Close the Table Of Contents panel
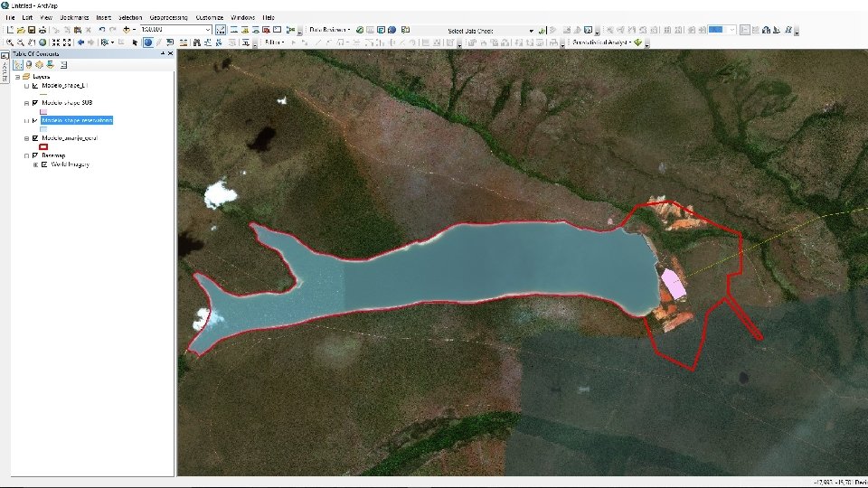The width and height of the screenshot is (868, 488). (x=170, y=53)
